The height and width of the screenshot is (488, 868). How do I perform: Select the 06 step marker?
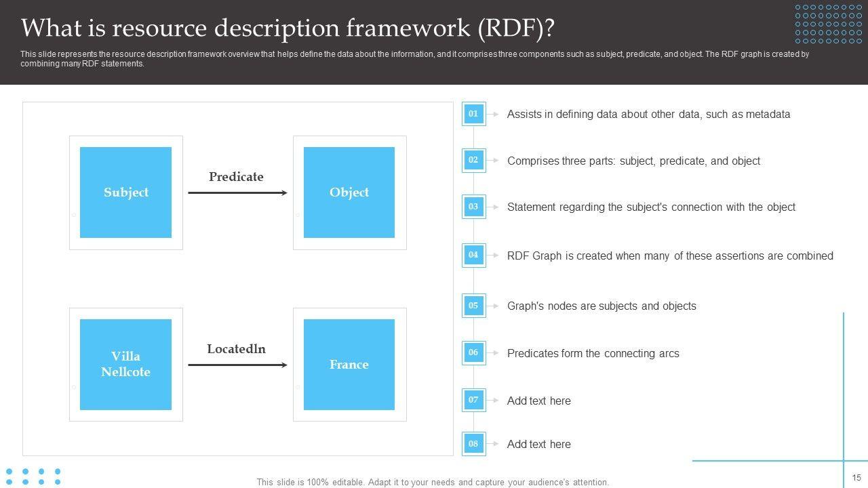click(473, 352)
